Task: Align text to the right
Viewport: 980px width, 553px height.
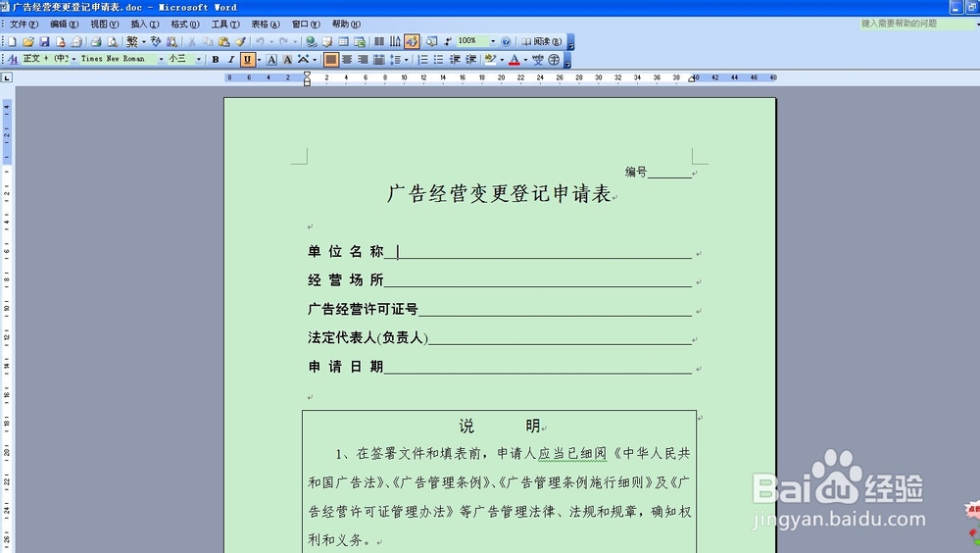Action: pos(363,59)
